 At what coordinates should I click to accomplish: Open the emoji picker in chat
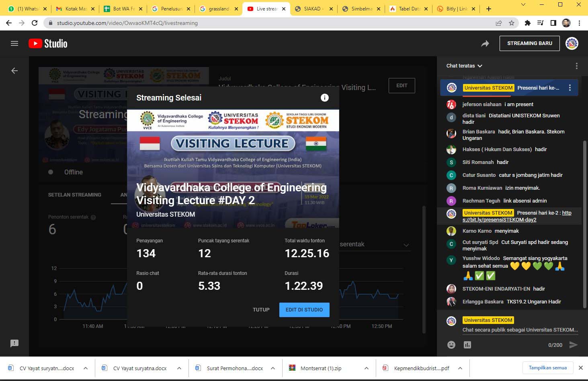click(x=451, y=345)
